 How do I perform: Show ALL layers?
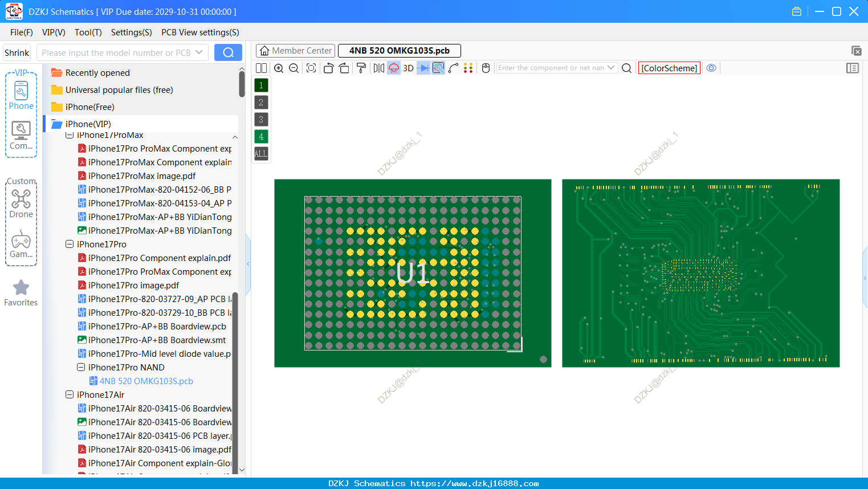[x=261, y=154]
